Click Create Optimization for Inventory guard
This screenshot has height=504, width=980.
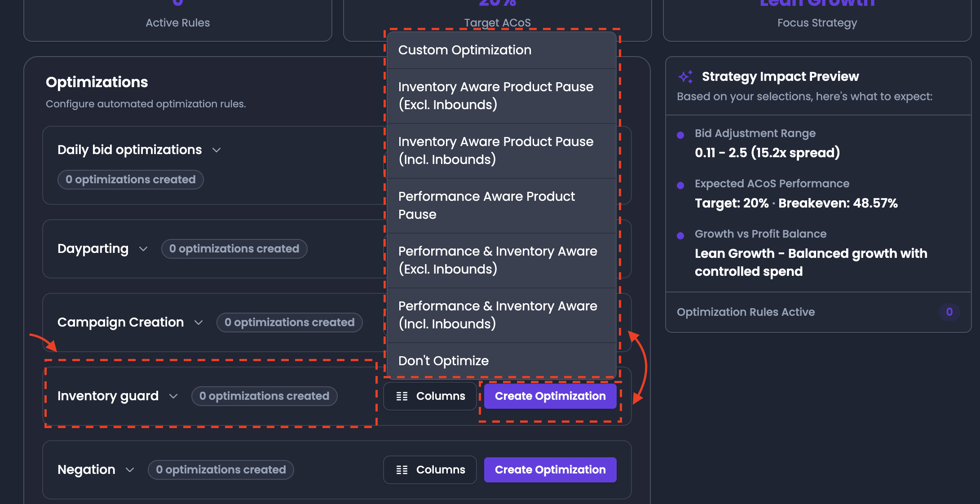pyautogui.click(x=550, y=396)
